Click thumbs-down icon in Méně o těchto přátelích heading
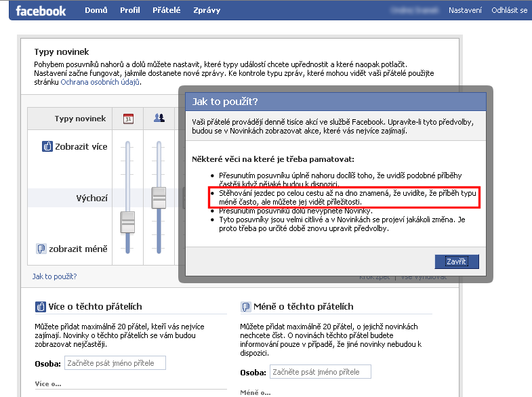Viewport: 532px width, 397px height. coord(246,307)
